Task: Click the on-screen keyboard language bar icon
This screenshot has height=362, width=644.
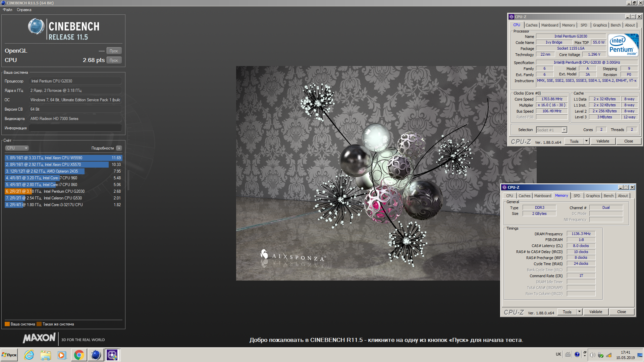Action: (x=568, y=354)
